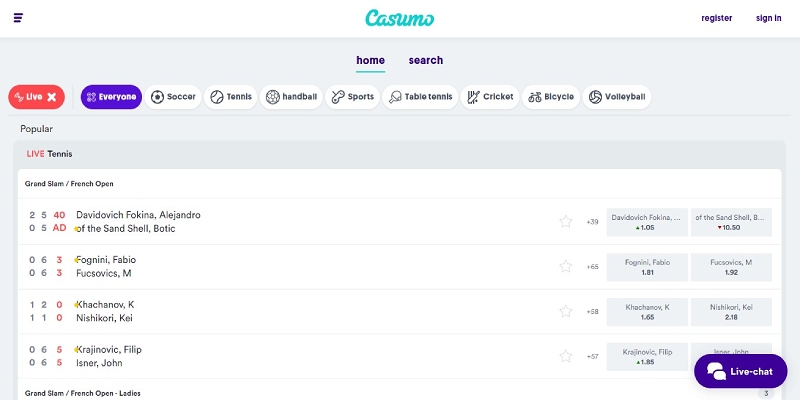Open the Live-chat widget
This screenshot has height=400, width=800.
tap(740, 371)
